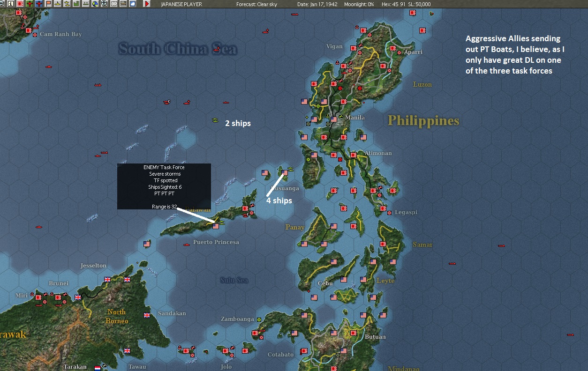Select the Japanese flag base at Vigan
This screenshot has width=588, height=371.
(x=353, y=48)
